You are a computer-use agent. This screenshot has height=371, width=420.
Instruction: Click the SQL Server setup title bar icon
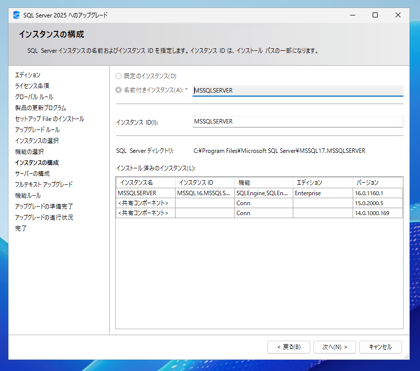tap(16, 15)
